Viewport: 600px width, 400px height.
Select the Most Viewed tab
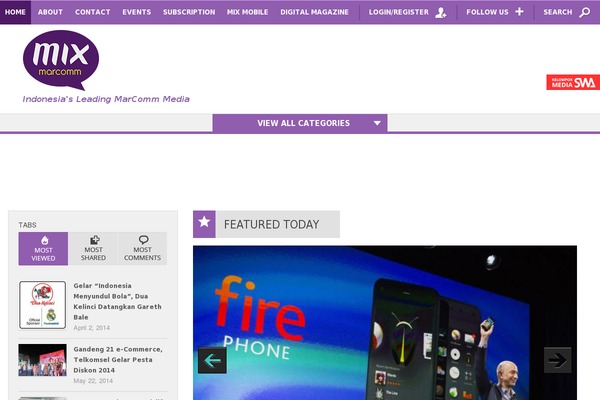[x=43, y=248]
